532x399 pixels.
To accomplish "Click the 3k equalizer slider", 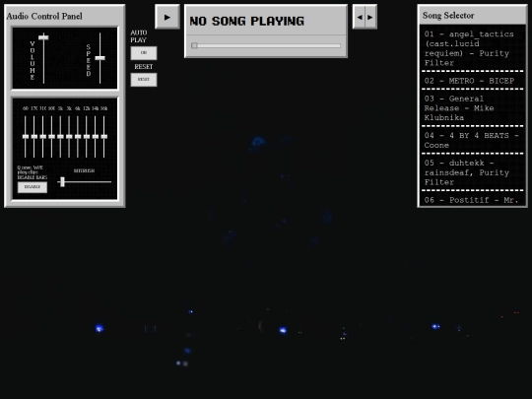I will tap(69, 137).
